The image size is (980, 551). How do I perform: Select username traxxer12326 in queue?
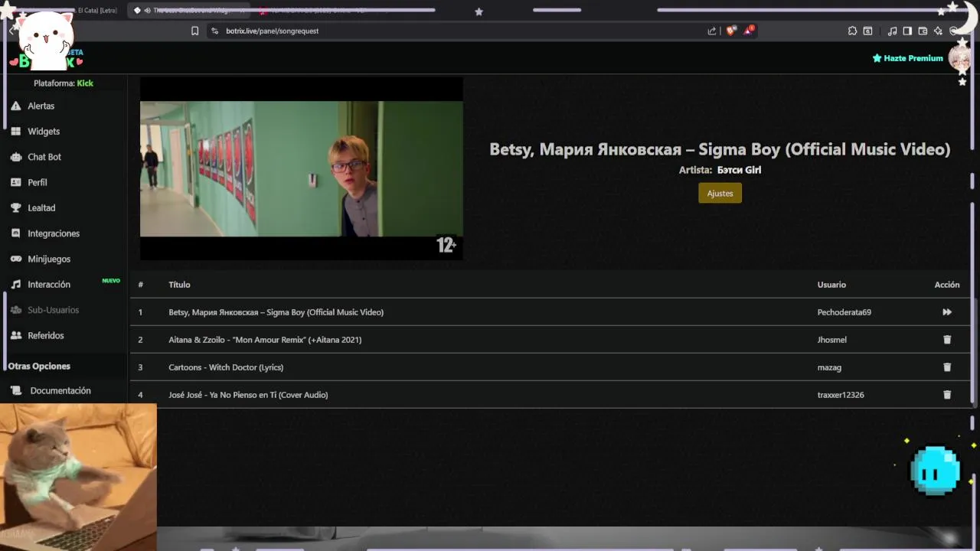[x=841, y=395]
